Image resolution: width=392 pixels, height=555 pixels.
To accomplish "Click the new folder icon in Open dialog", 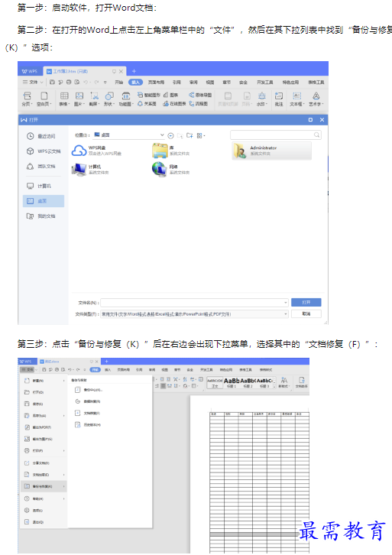I will coord(190,135).
